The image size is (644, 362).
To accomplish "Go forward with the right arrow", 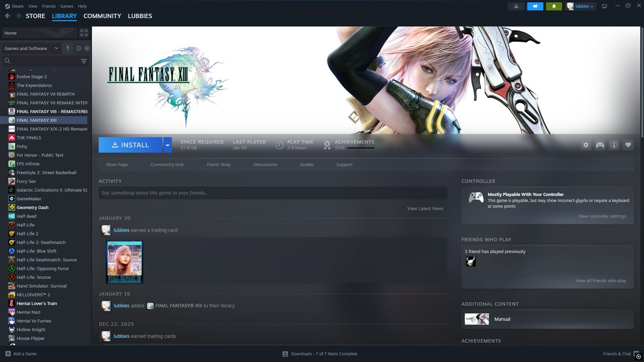I will (18, 16).
